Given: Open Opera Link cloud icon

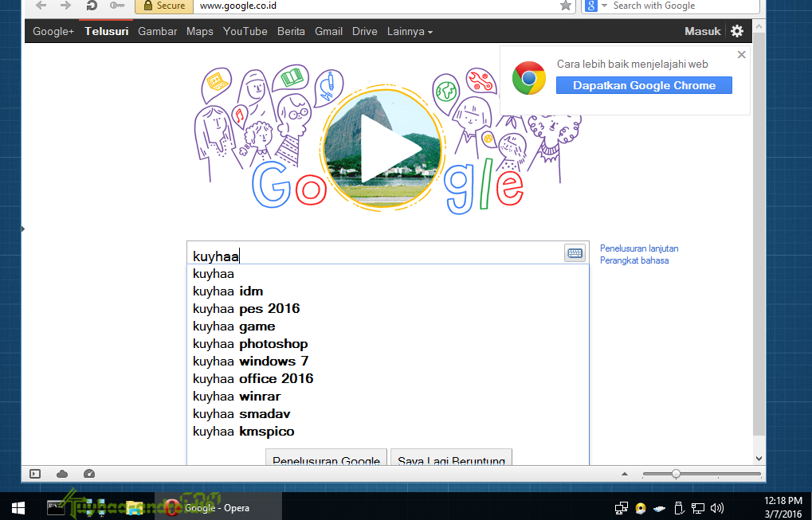Looking at the screenshot, I should click(x=62, y=474).
